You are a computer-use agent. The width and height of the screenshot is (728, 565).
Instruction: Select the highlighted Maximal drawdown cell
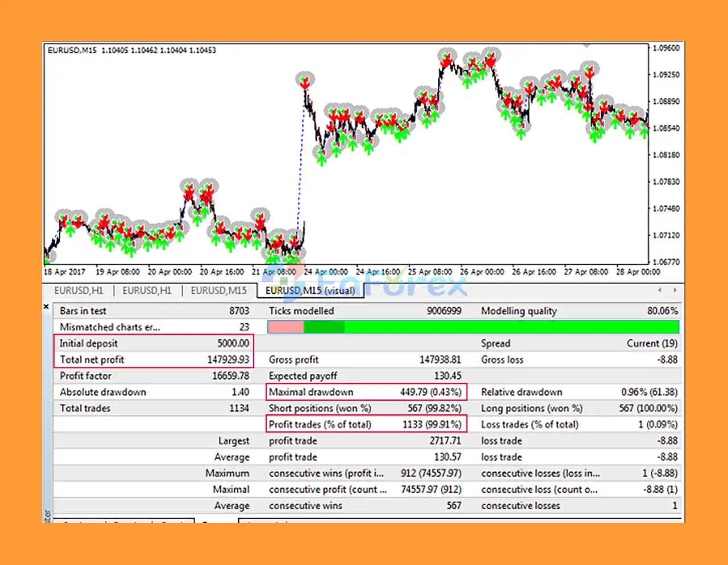[366, 392]
